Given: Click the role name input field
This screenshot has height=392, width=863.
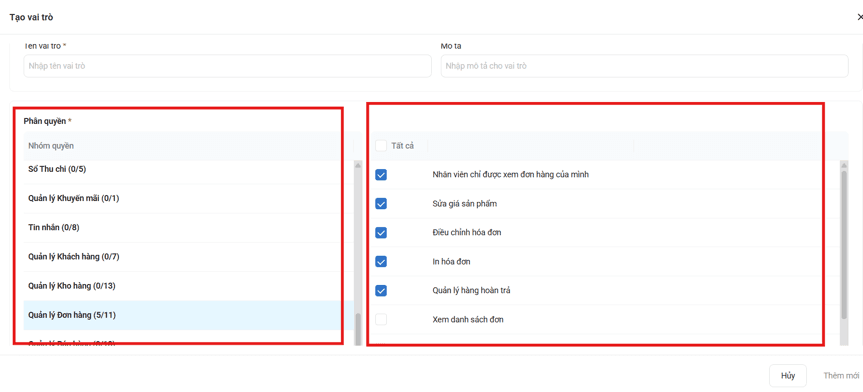Looking at the screenshot, I should [227, 66].
